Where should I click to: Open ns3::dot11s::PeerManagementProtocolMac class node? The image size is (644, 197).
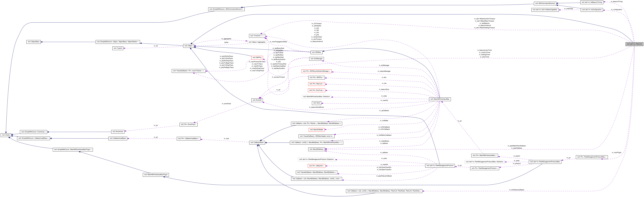pos(545,162)
